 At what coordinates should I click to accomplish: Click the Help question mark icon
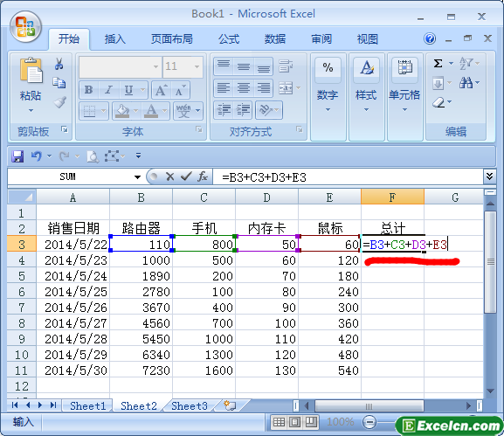tap(430, 39)
